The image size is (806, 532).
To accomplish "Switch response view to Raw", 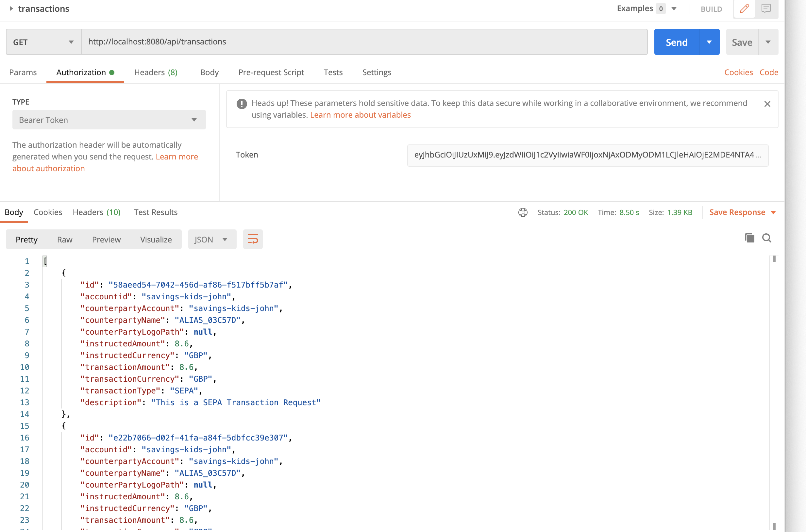I will tap(64, 239).
